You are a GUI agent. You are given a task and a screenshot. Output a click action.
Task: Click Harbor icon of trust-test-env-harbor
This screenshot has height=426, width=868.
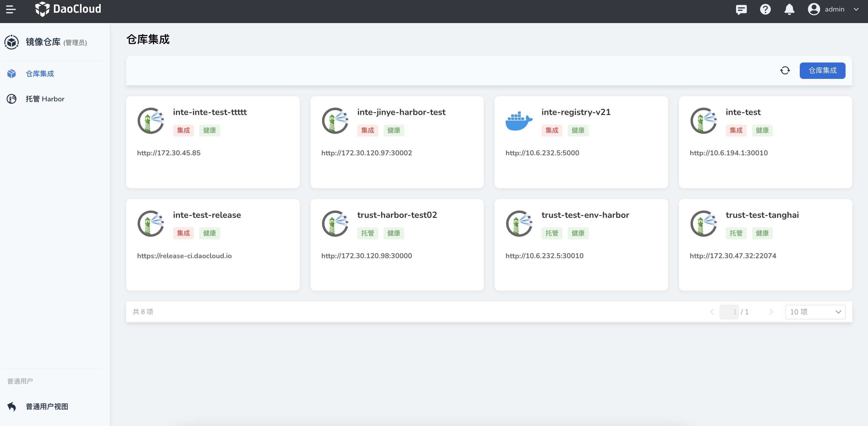pyautogui.click(x=519, y=223)
